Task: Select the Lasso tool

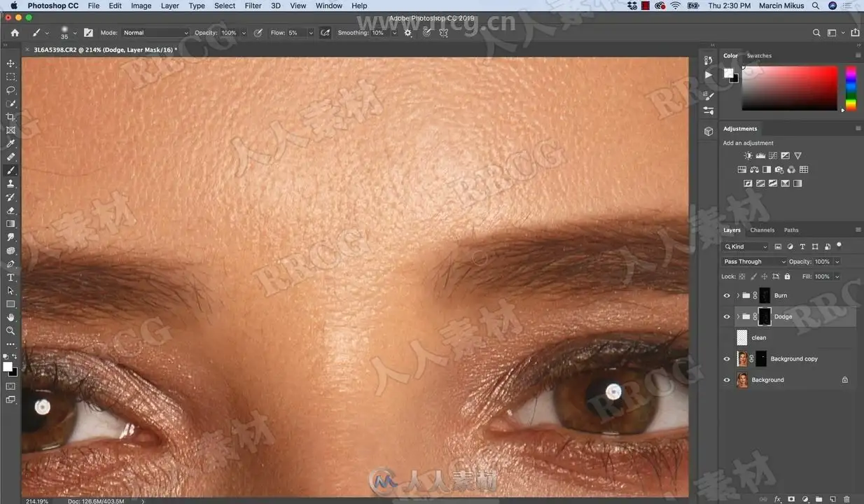Action: point(11,90)
